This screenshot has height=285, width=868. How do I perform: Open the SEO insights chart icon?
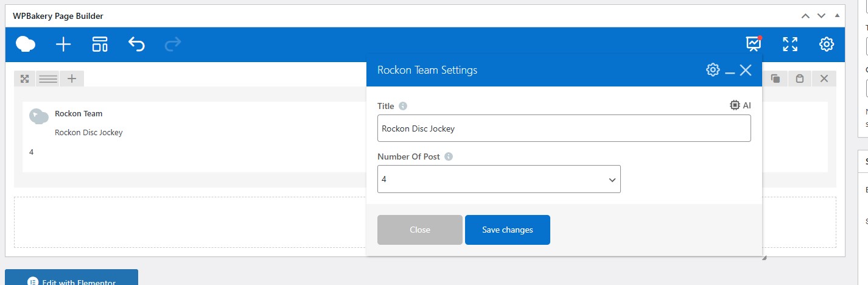(754, 43)
